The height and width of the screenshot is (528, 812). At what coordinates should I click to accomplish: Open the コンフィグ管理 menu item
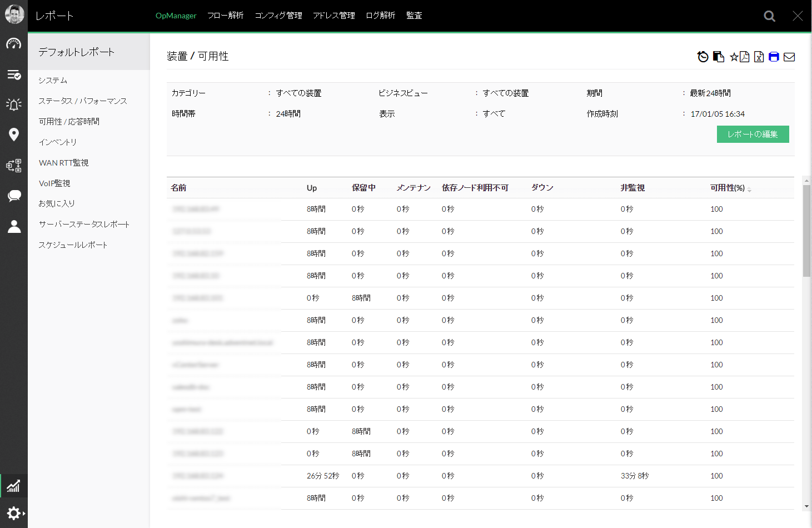(x=278, y=16)
